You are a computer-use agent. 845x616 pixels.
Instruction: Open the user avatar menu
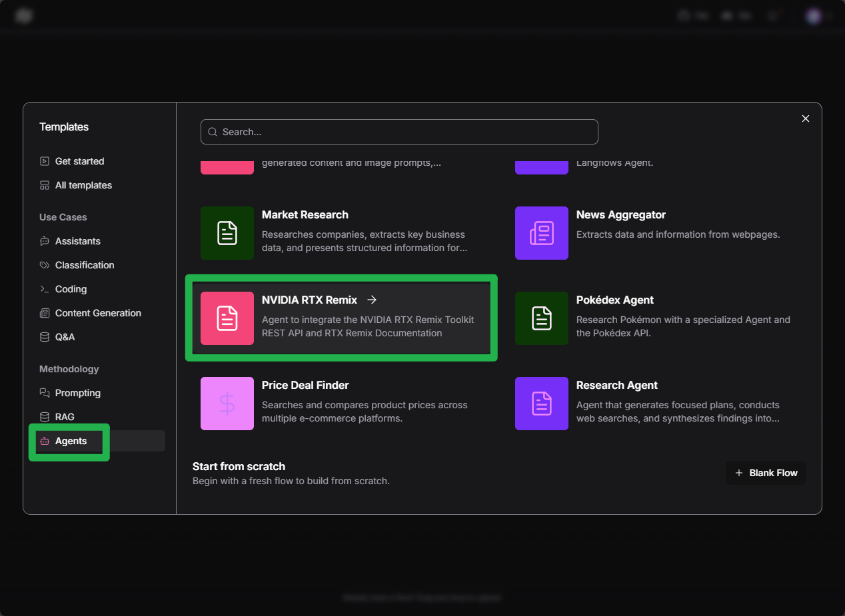tap(814, 15)
